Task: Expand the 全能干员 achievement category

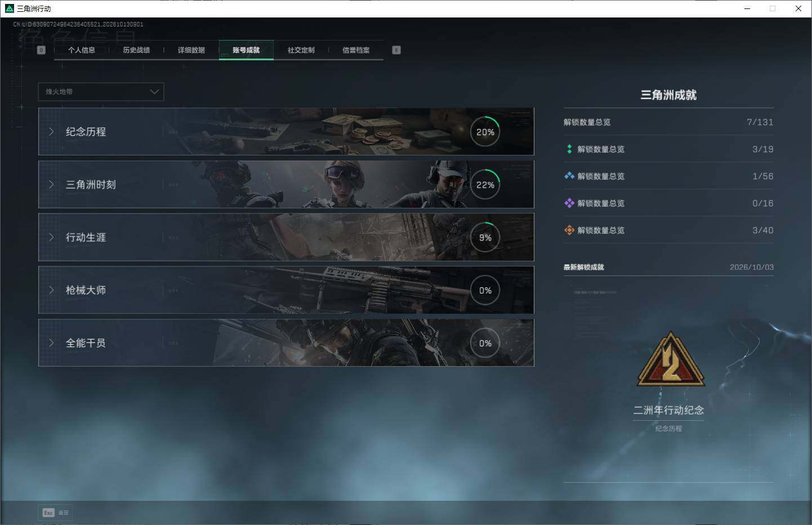Action: point(286,342)
